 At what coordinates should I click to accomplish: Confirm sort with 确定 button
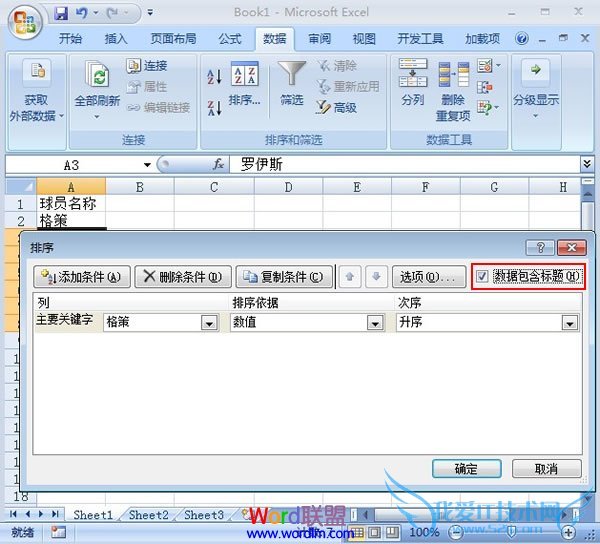466,469
